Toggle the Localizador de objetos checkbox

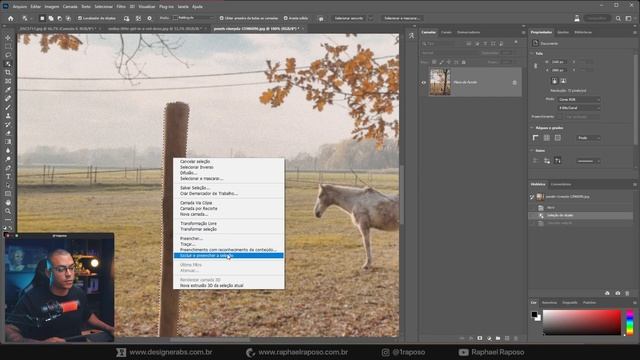pyautogui.click(x=80, y=18)
